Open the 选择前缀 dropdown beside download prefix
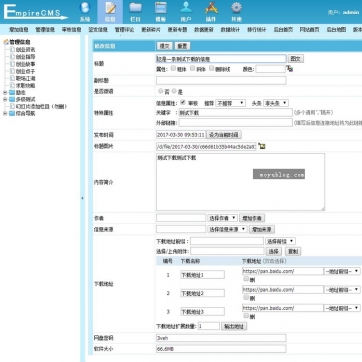This screenshot has height=362, width=362. pos(280,241)
